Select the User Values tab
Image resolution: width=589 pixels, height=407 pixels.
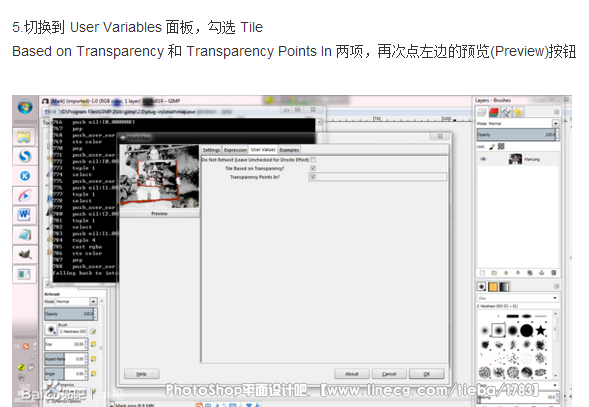tap(263, 150)
